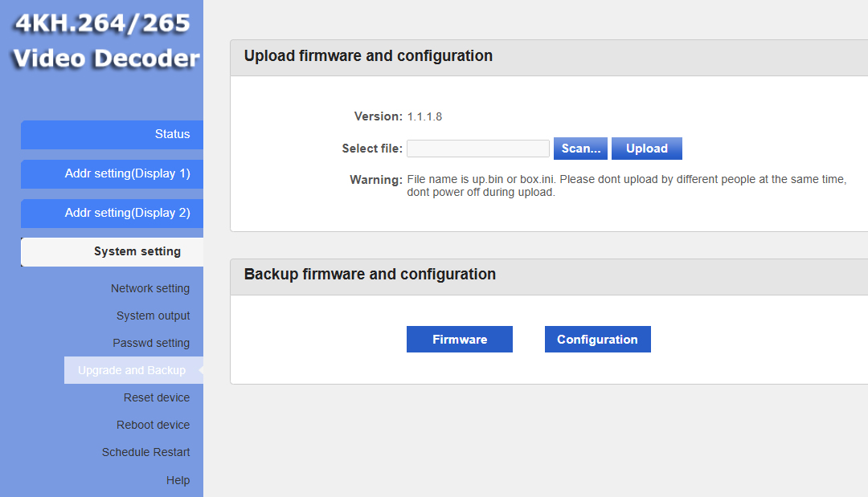Back up the Configuration
Screen dimensions: 868x497
(598, 340)
